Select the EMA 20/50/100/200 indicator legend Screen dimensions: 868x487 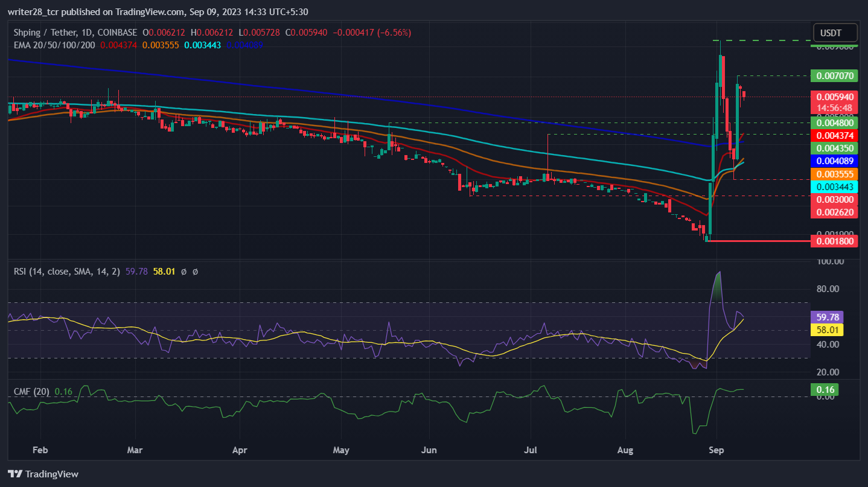click(54, 45)
